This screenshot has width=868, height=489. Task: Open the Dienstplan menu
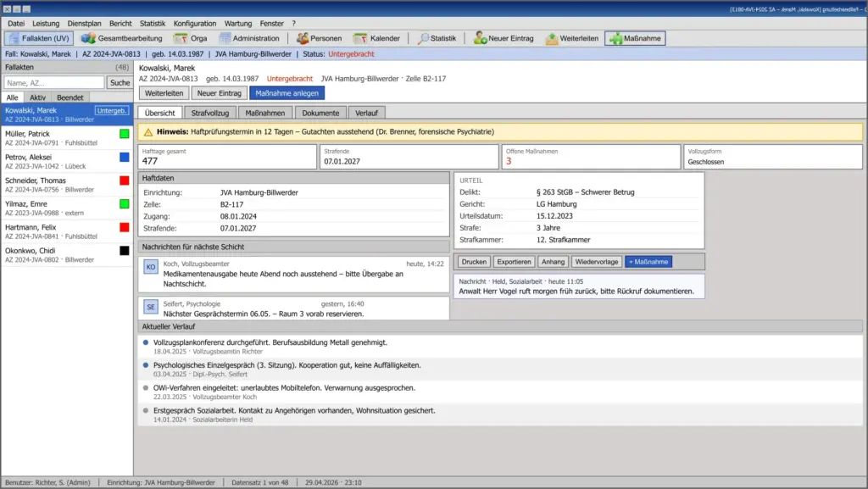coord(84,23)
